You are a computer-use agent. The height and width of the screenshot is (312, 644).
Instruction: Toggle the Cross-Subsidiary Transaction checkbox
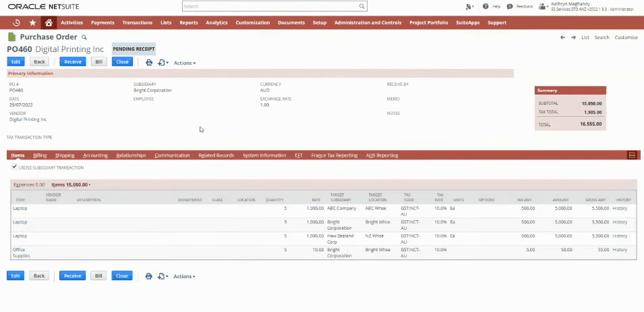pos(14,167)
